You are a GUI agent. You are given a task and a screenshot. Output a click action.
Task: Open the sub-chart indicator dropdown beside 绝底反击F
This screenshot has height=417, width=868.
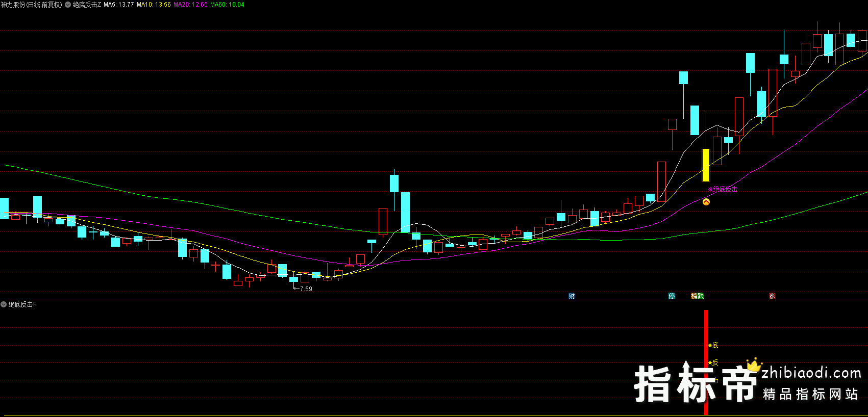tap(4, 304)
